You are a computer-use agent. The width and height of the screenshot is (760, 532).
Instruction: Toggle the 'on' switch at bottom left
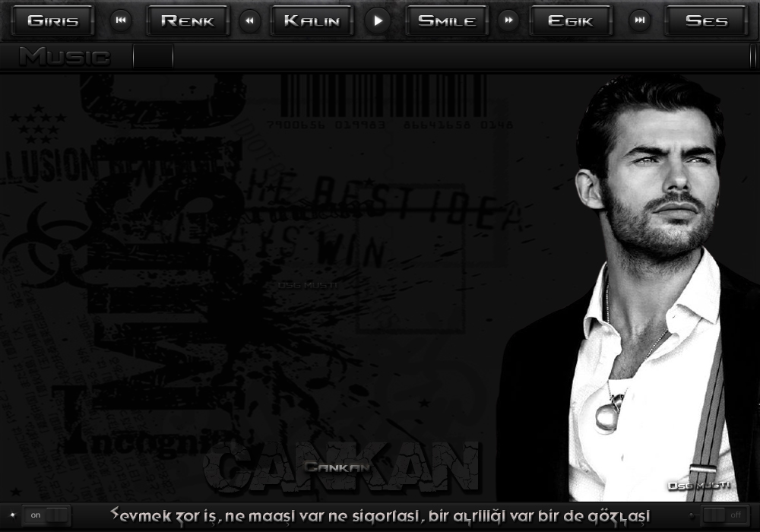pos(46,515)
